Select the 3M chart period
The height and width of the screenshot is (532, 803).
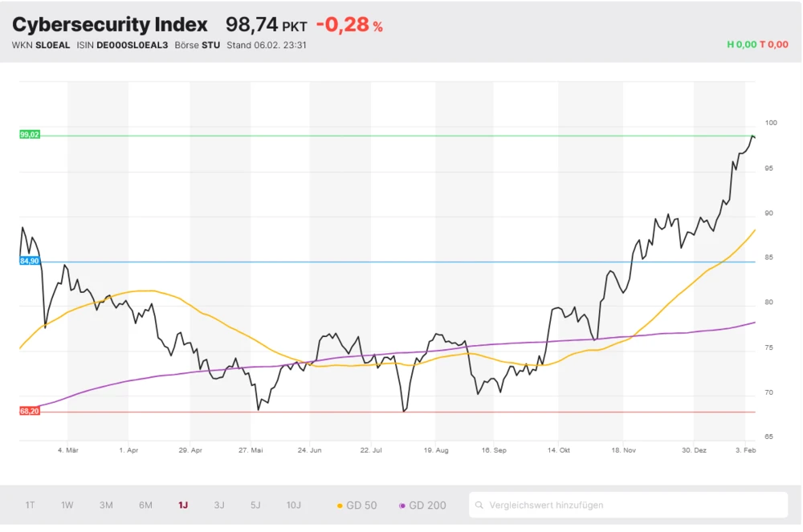point(106,506)
